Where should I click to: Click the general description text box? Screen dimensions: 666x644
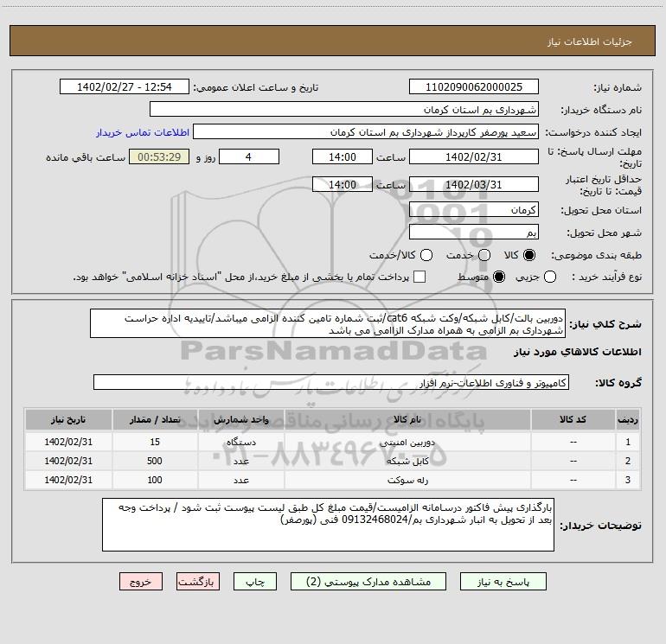tap(328, 324)
